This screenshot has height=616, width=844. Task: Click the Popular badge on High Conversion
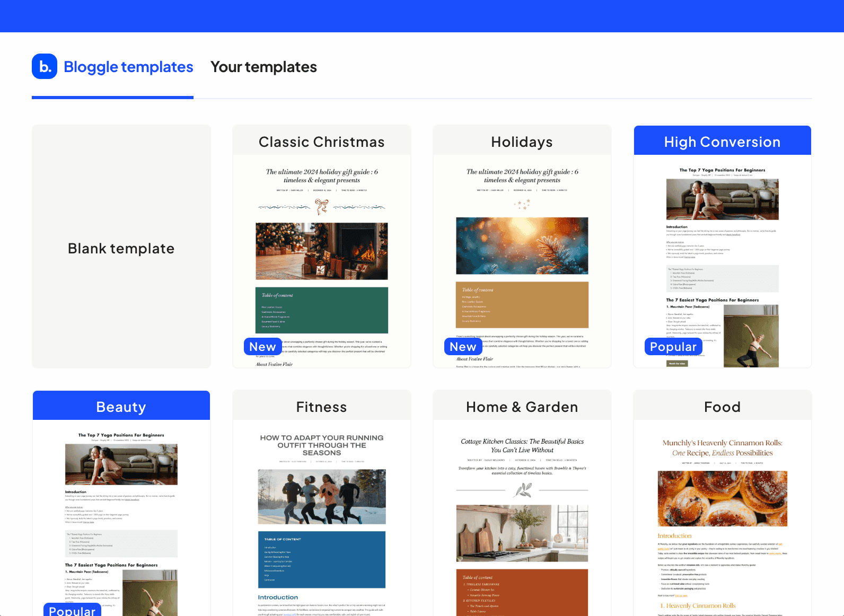673,347
